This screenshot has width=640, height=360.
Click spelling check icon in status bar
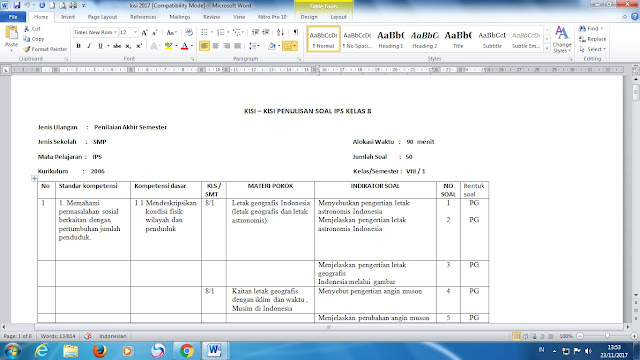pos(88,336)
